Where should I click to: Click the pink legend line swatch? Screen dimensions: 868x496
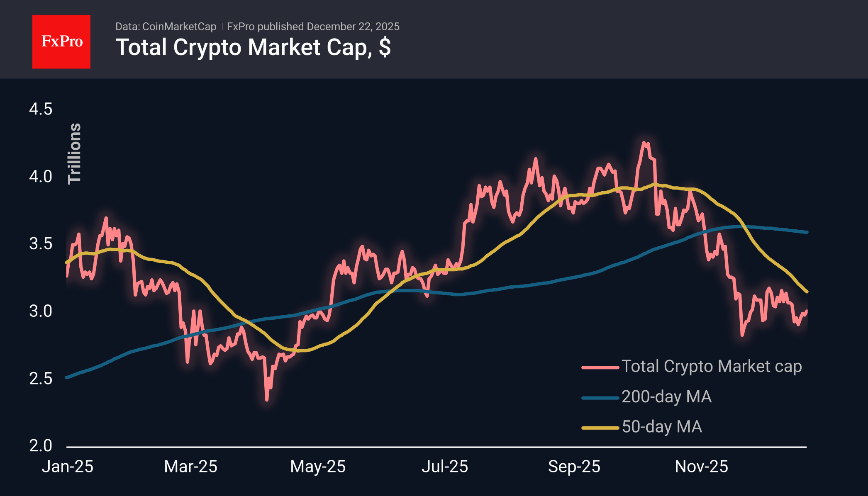pyautogui.click(x=600, y=367)
